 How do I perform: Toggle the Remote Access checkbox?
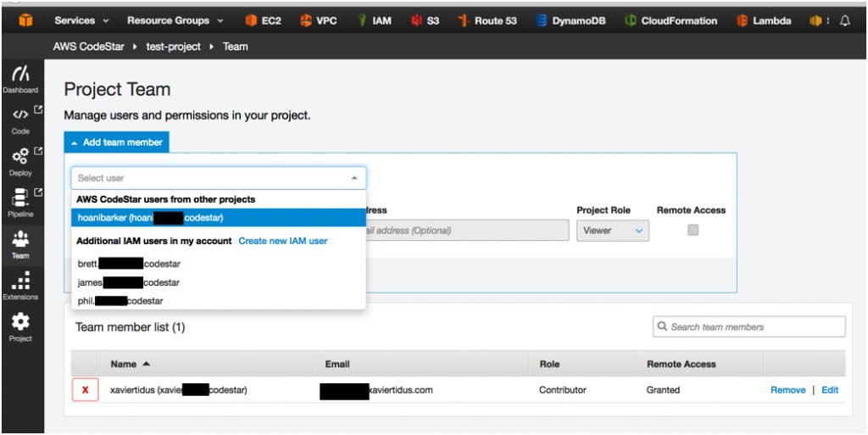693,231
